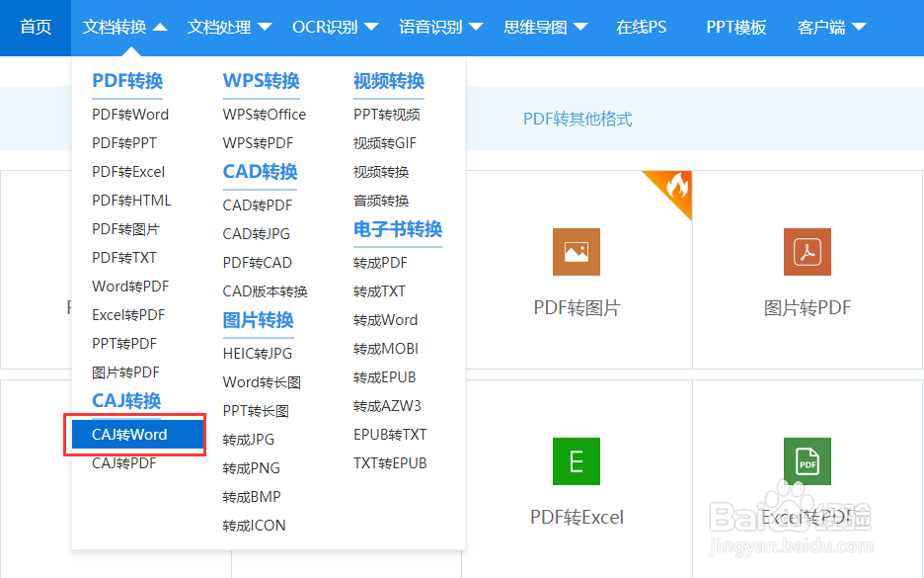Open the PDF转图片 orange picture icon

(x=577, y=252)
